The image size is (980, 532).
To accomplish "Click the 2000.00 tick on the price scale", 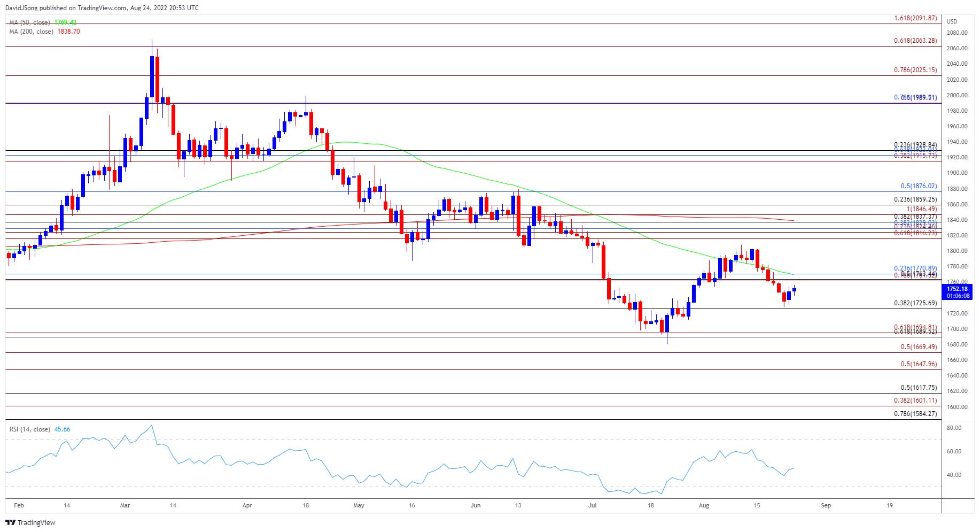I will [957, 95].
